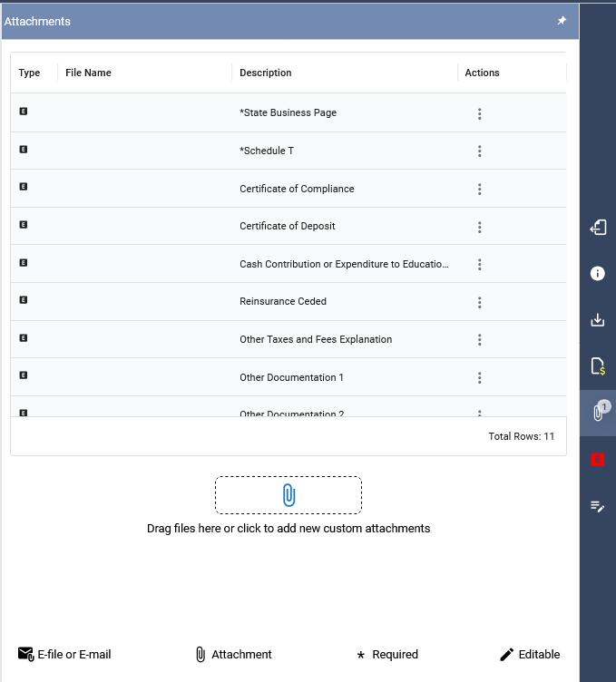The height and width of the screenshot is (682, 616).
Task: Open the edit notes list icon in sidebar
Action: click(597, 506)
